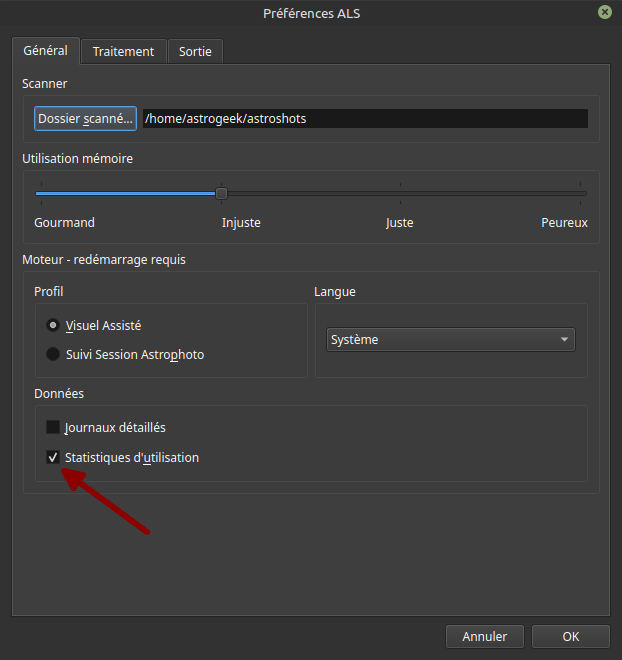Choose Suivi Session Astrophoto profile
Image resolution: width=622 pixels, height=660 pixels.
[53, 354]
